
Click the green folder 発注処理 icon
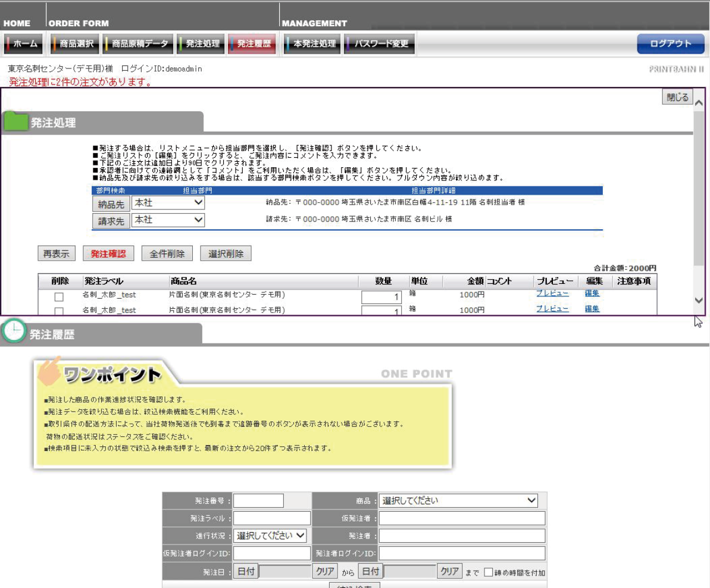(x=16, y=121)
